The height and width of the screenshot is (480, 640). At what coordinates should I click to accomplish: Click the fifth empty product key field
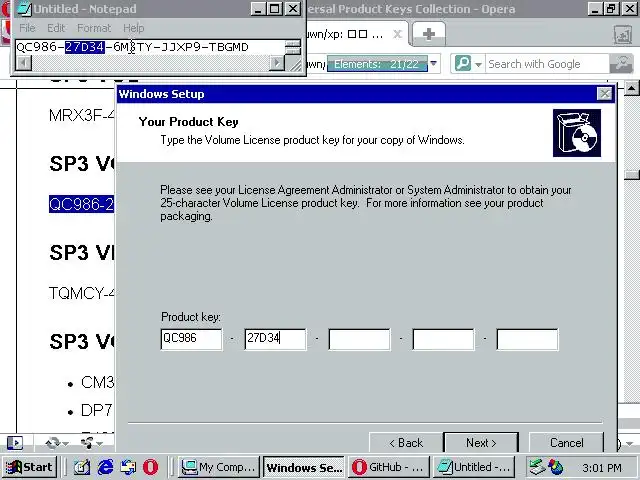point(527,339)
